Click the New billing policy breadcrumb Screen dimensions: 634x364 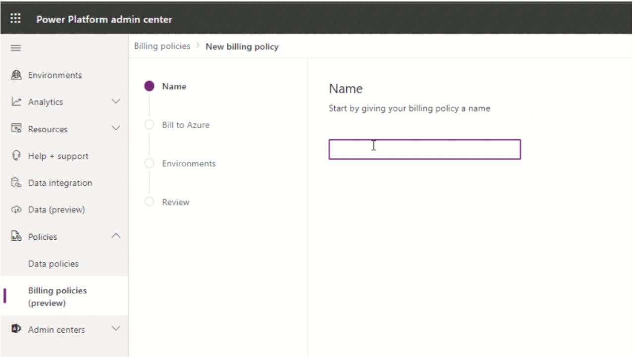pos(242,47)
